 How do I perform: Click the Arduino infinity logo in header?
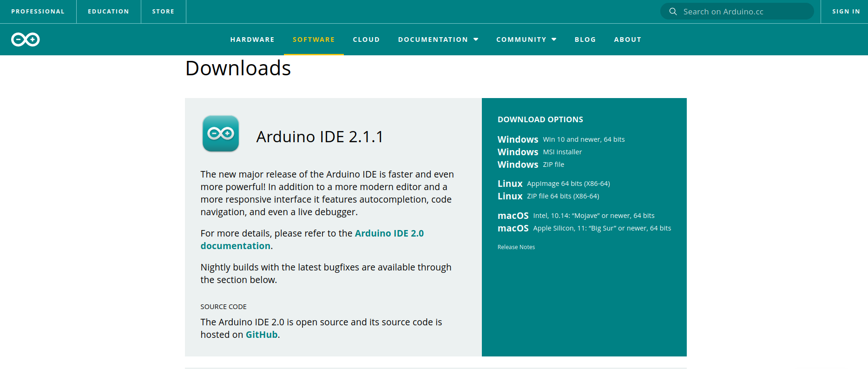[x=26, y=40]
